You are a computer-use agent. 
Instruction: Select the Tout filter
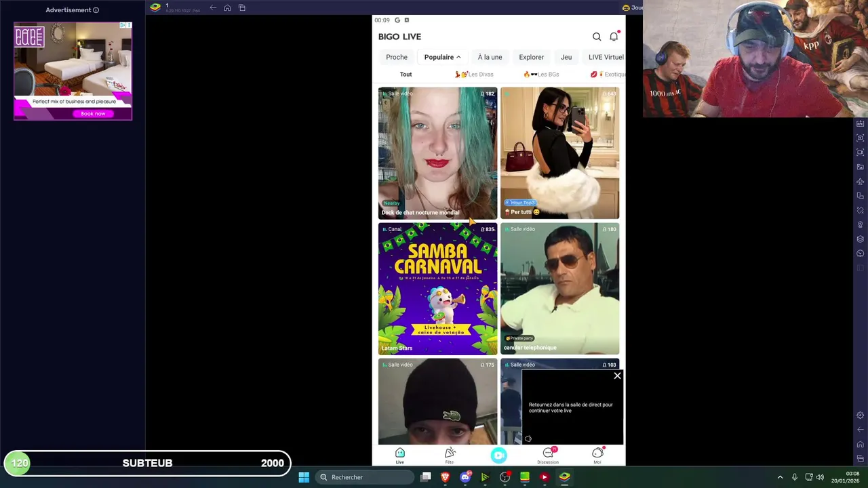coord(406,75)
